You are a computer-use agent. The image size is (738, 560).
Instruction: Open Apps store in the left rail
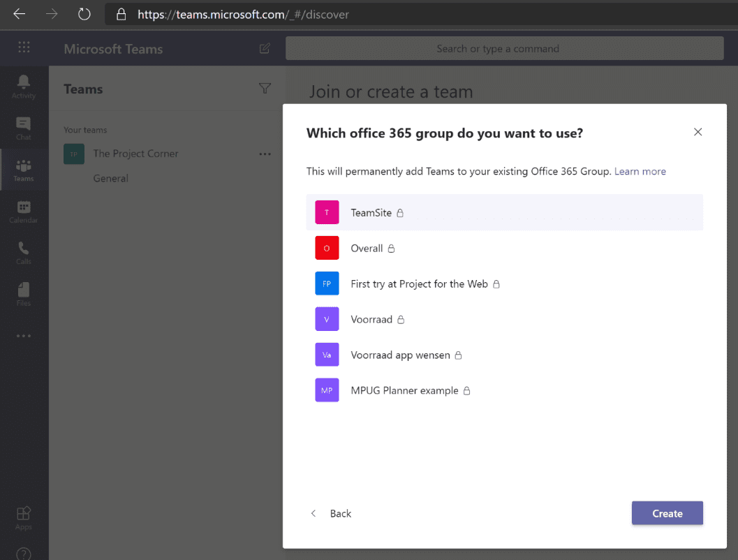pos(24,518)
